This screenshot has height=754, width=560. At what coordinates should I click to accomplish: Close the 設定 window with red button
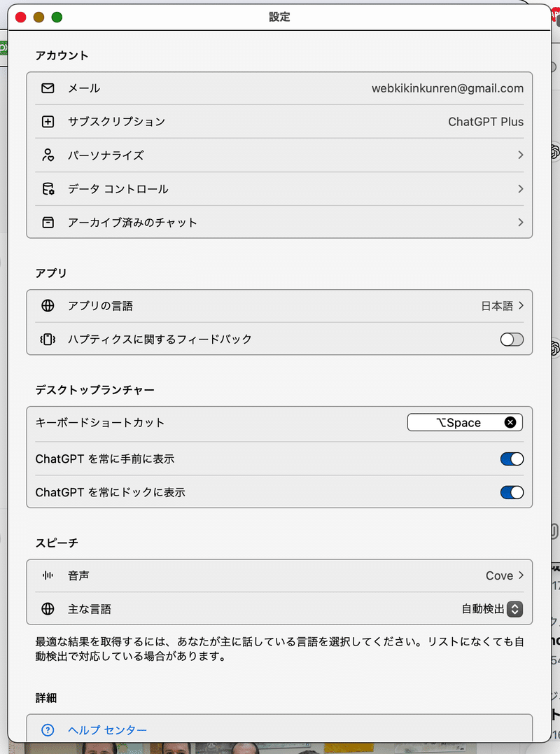tap(21, 18)
